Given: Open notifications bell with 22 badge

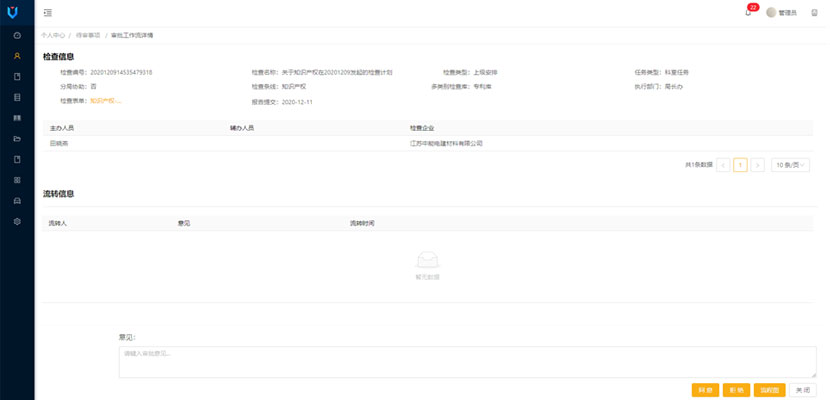Looking at the screenshot, I should [748, 12].
